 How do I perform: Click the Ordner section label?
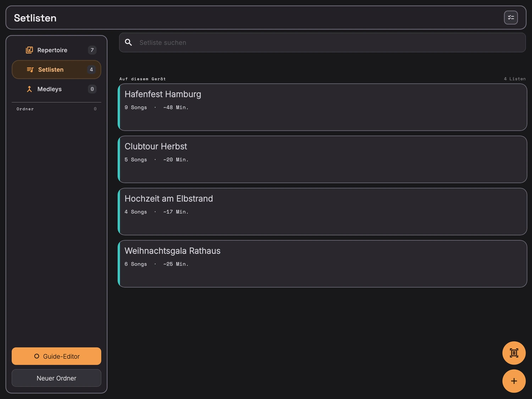pyautogui.click(x=25, y=109)
